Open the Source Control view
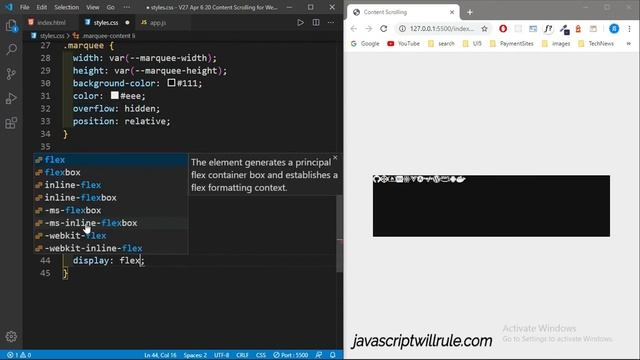This screenshot has height=360, width=640. coord(11,74)
